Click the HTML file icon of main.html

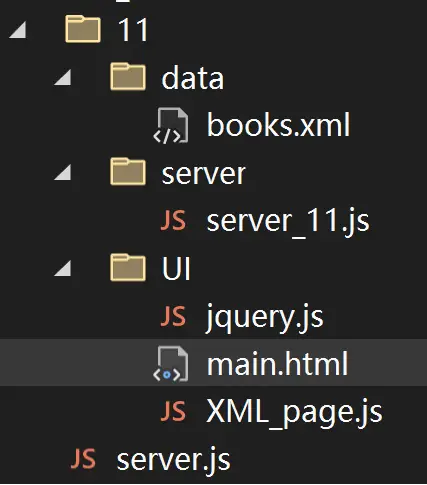coord(171,364)
